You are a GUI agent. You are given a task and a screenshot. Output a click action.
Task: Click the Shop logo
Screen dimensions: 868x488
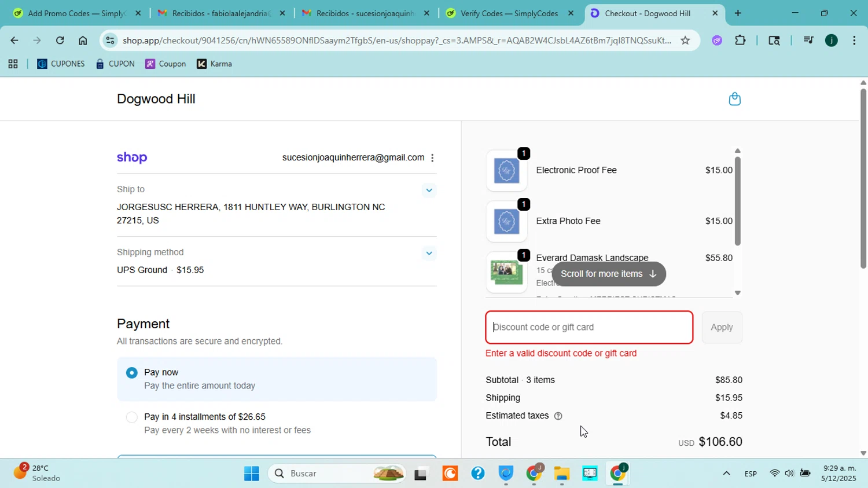(132, 158)
